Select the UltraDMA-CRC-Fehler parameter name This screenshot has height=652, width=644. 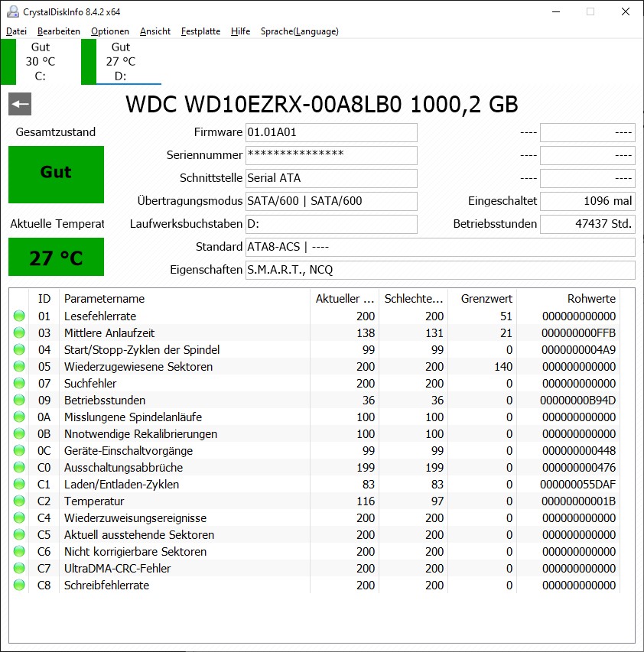[117, 569]
